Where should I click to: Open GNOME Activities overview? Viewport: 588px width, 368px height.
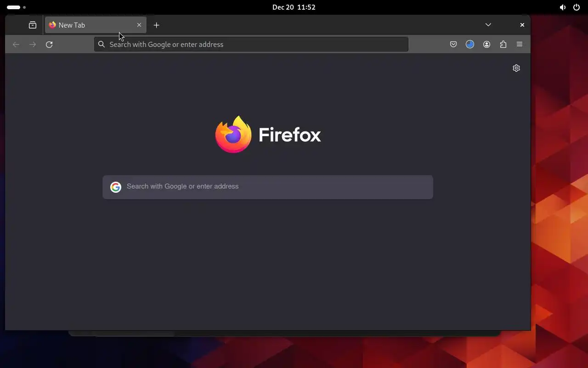[16, 7]
